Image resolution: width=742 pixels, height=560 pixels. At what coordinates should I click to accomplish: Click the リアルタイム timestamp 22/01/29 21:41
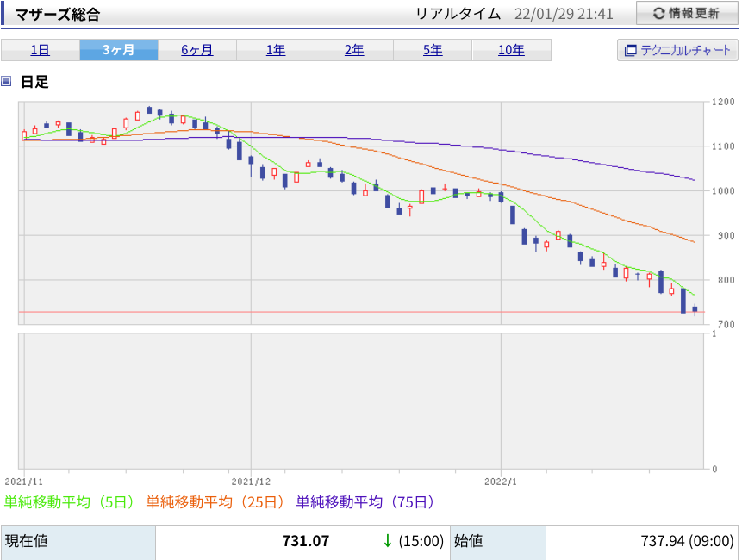click(564, 14)
